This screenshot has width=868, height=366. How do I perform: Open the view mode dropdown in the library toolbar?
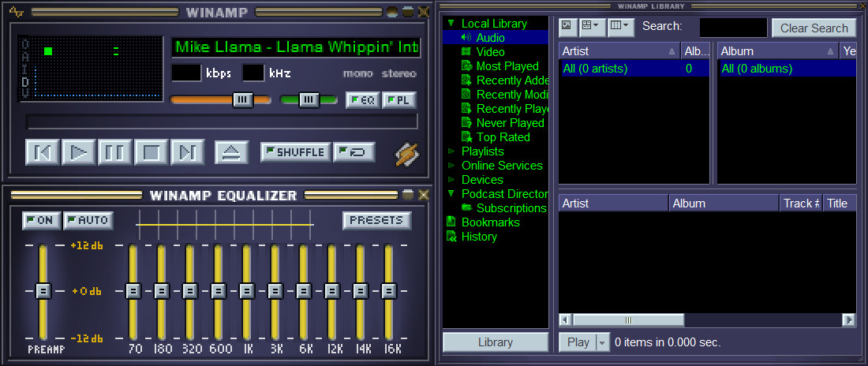point(592,27)
